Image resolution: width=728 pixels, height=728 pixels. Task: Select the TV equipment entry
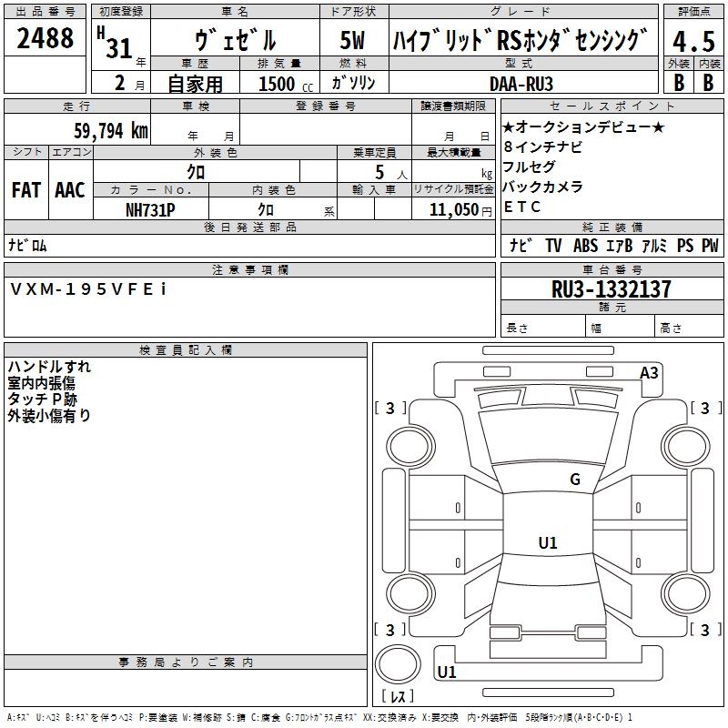[553, 245]
